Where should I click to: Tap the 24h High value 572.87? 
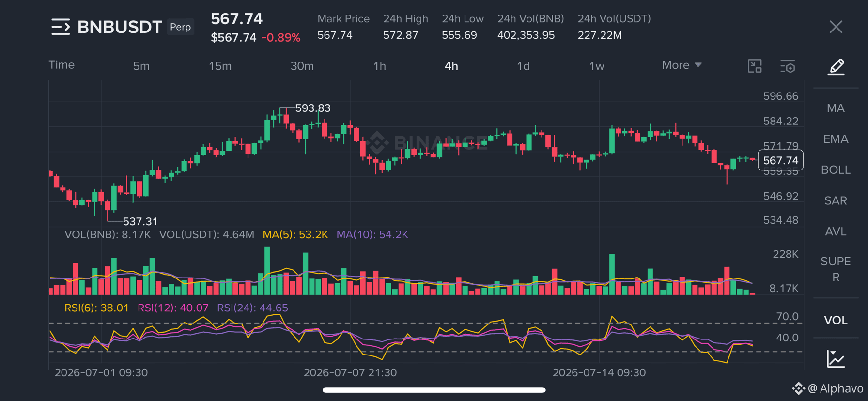(401, 35)
